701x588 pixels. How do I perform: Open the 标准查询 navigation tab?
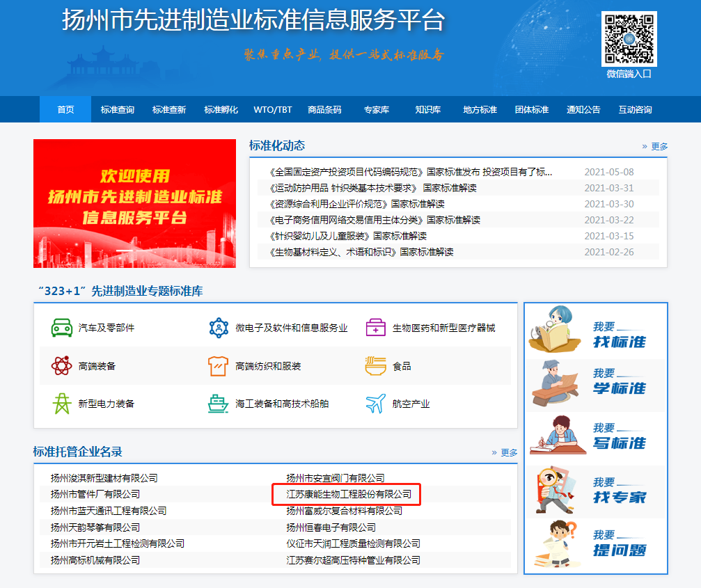tap(118, 110)
